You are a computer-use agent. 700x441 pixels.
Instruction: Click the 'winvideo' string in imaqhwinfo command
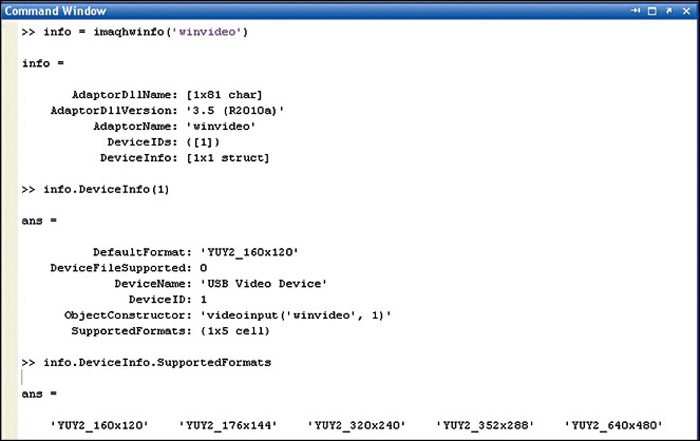point(208,32)
